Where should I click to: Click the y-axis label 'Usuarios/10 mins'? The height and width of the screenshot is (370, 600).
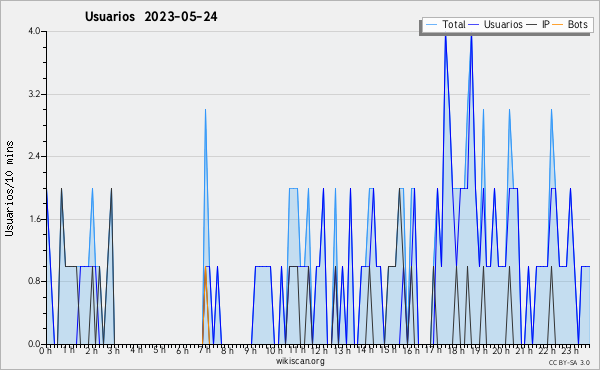click(9, 188)
